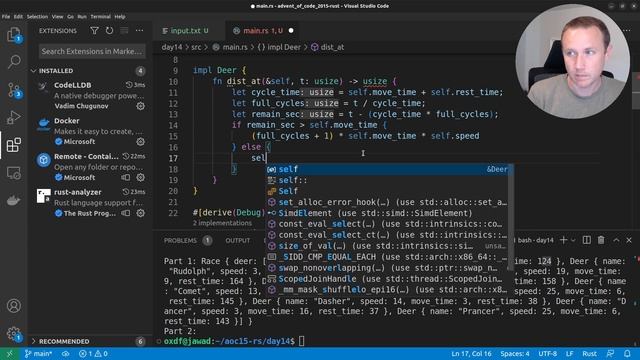Filter extensions with the funnel icon
640x360 pixels.
pyautogui.click(x=94, y=31)
